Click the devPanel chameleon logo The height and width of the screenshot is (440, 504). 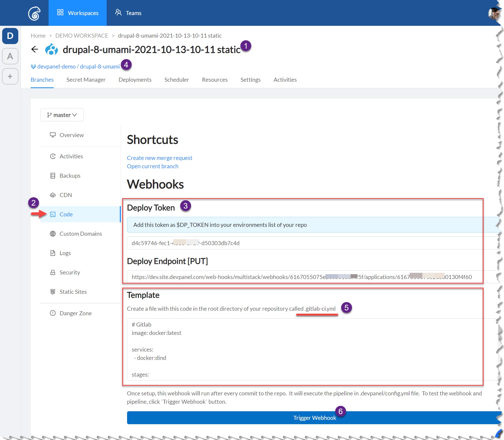click(34, 13)
